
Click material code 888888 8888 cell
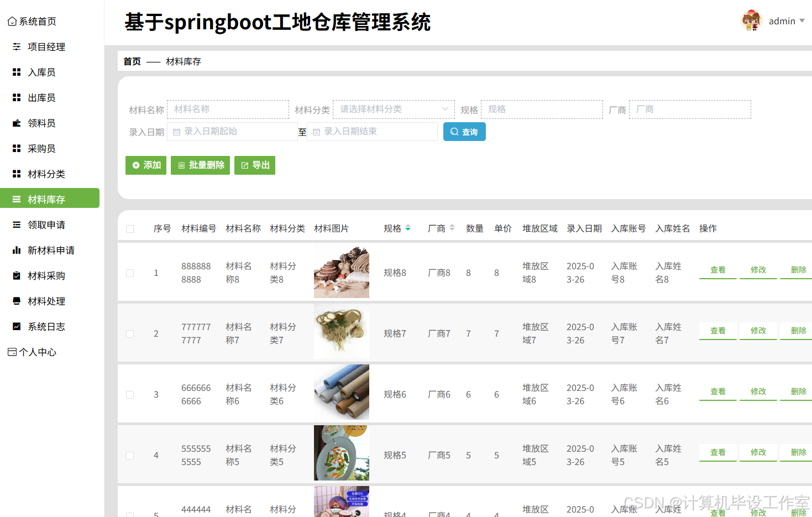tap(196, 273)
